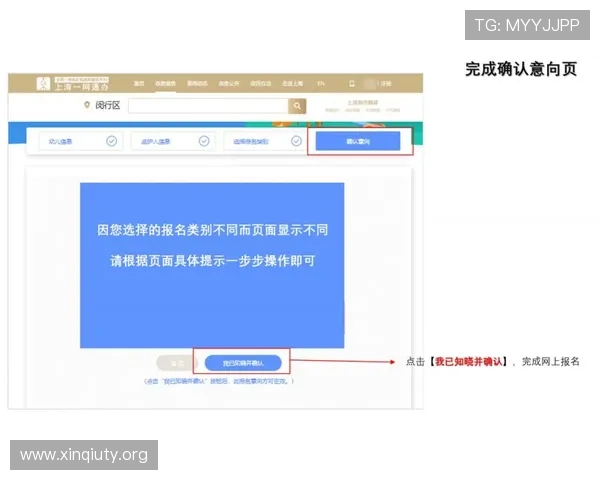600x480 pixels.
Task: Click the text 请根据页面具体提示一步步操作即可
Action: pyautogui.click(x=212, y=261)
